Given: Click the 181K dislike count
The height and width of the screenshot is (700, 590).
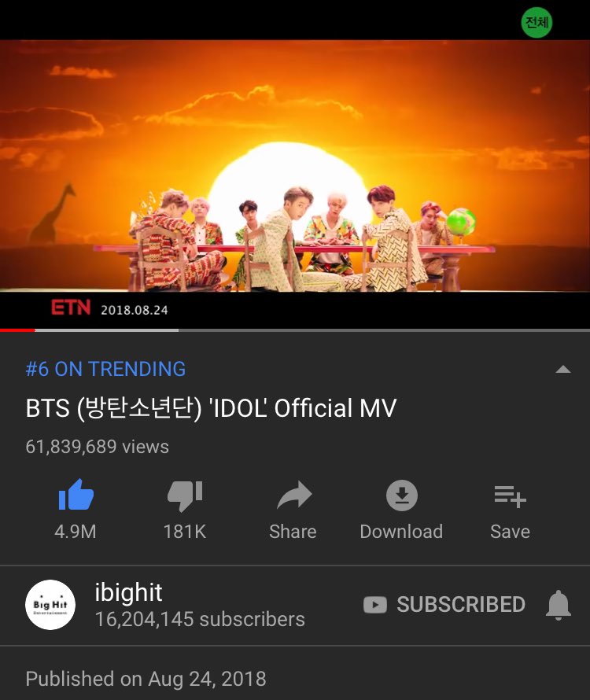Looking at the screenshot, I should click(x=184, y=532).
